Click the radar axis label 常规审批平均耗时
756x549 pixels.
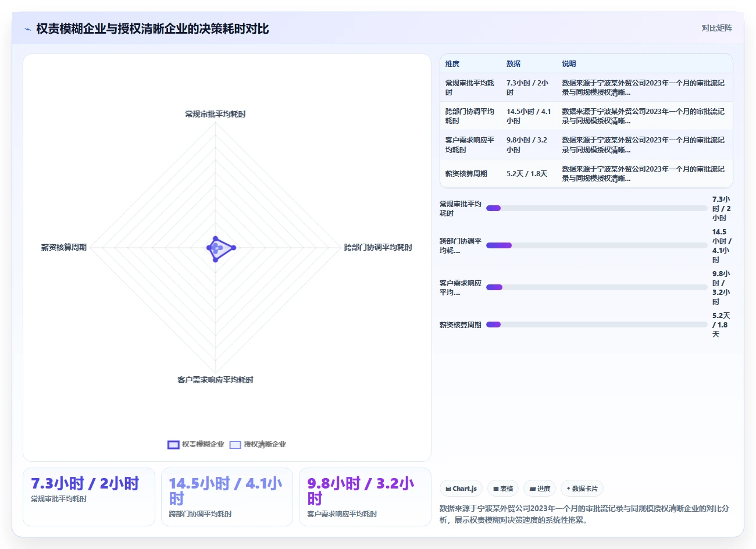coord(215,114)
